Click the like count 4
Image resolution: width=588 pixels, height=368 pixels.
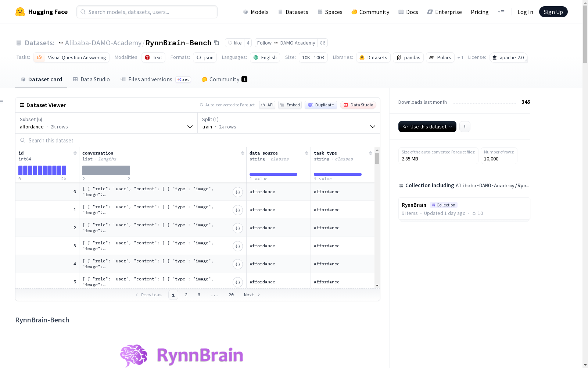point(248,43)
